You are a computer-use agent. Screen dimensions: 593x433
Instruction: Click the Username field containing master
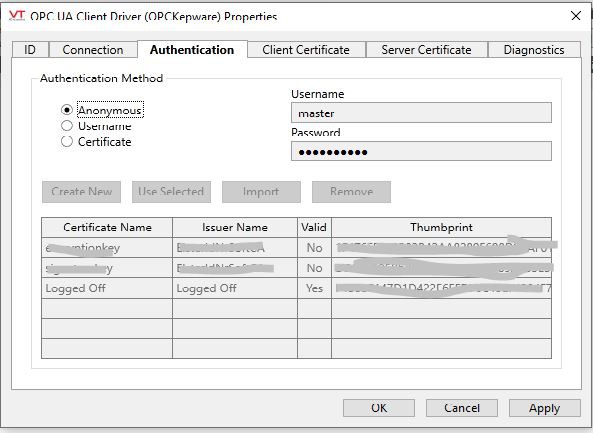[x=421, y=113]
